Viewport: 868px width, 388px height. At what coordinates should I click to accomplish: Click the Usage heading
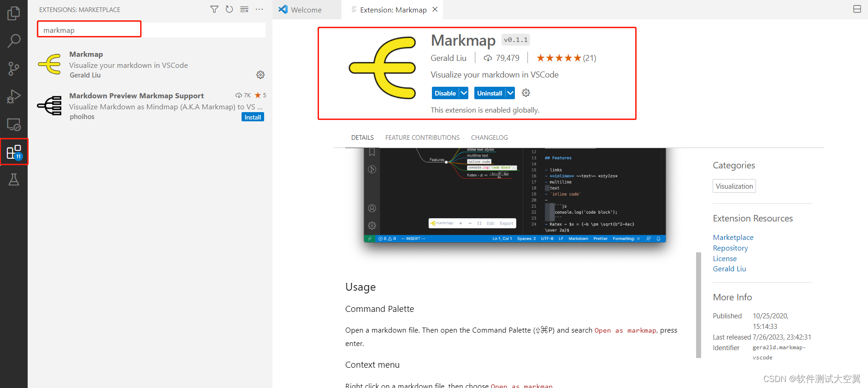click(x=360, y=287)
